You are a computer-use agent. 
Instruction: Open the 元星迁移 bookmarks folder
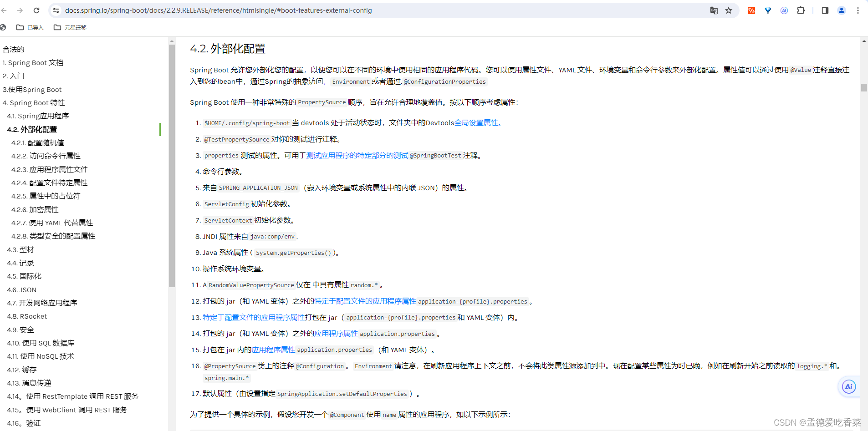(70, 28)
